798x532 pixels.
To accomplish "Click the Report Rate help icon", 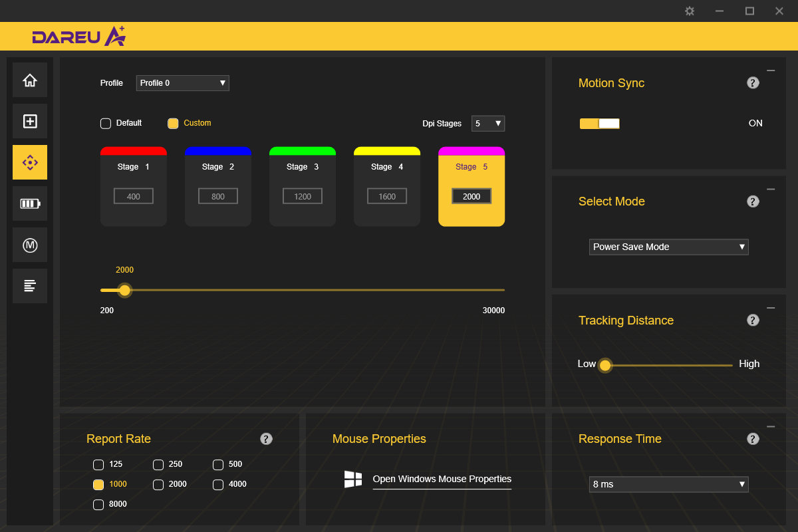I will [266, 439].
